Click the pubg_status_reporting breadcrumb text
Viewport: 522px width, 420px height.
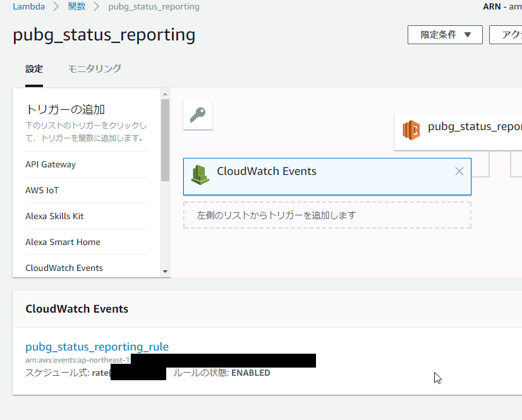pyautogui.click(x=154, y=7)
